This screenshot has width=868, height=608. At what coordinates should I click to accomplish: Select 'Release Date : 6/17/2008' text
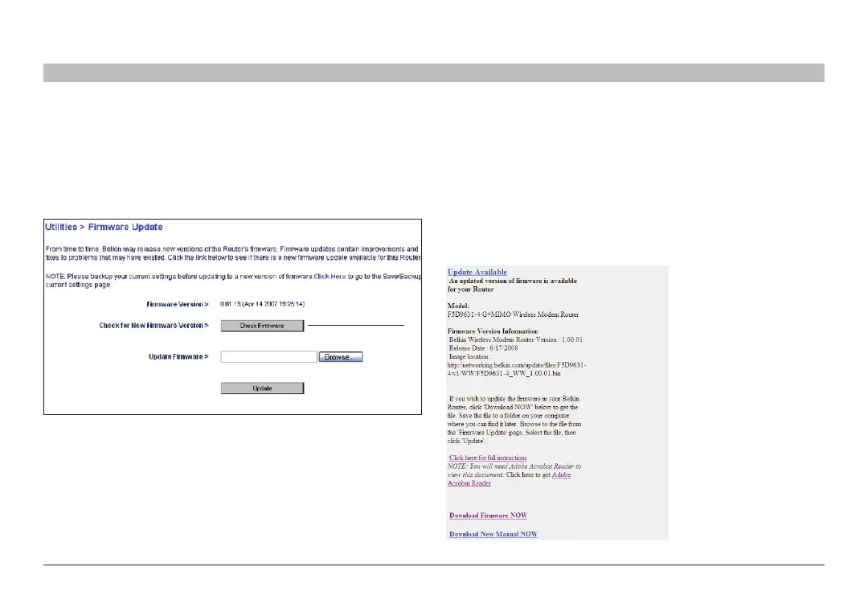click(483, 348)
